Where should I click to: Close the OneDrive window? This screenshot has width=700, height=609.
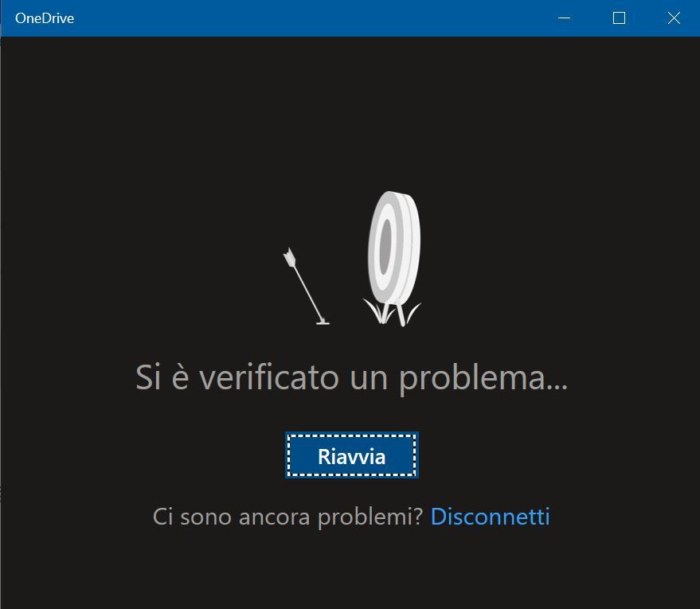click(674, 18)
